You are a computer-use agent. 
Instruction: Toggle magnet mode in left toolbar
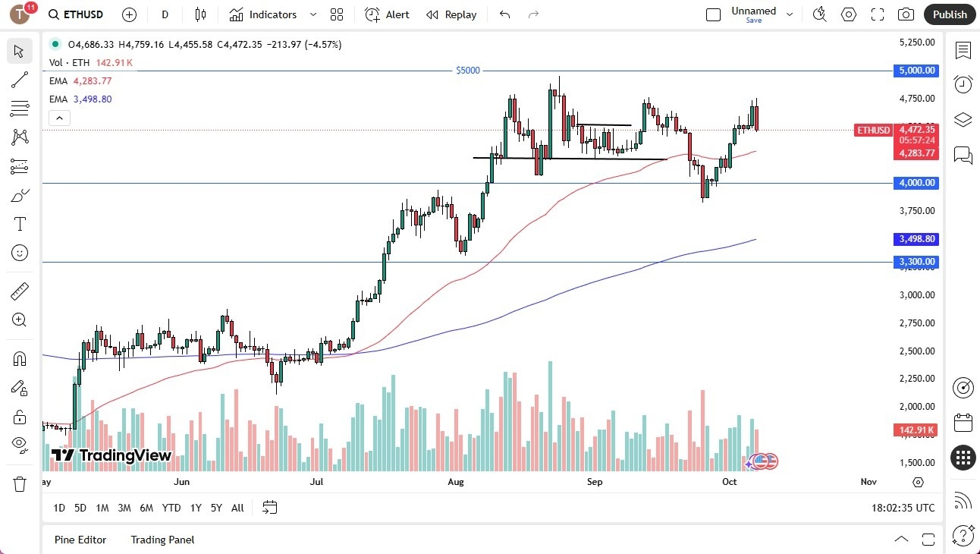[20, 357]
